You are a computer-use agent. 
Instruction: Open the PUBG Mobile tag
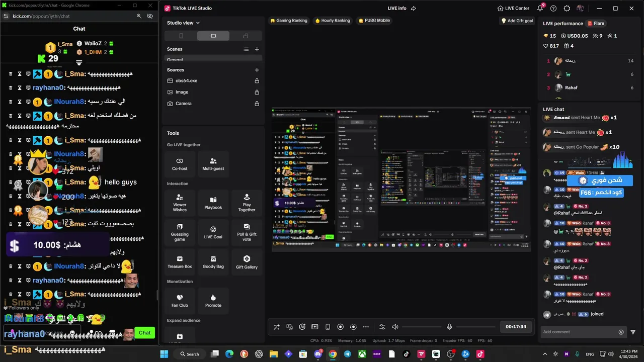pyautogui.click(x=374, y=21)
